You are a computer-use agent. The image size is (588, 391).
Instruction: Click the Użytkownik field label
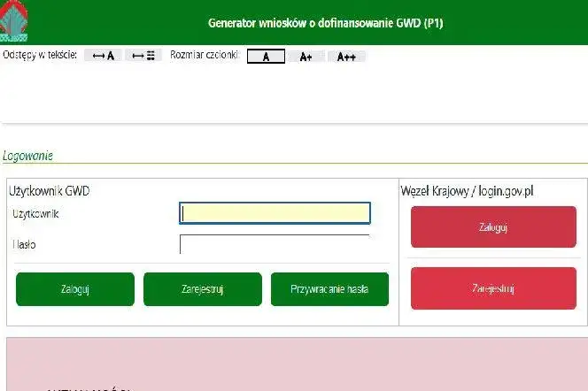point(35,214)
